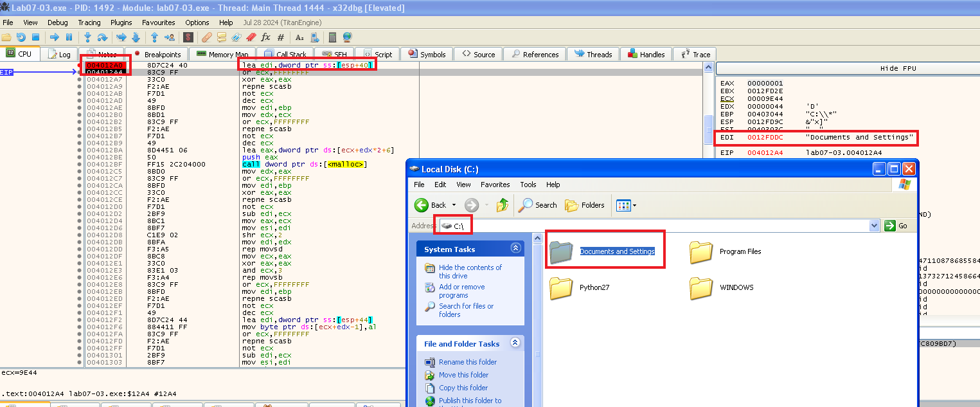Pause the debuggee with the pause icon
This screenshot has width=980, height=407.
click(x=69, y=37)
